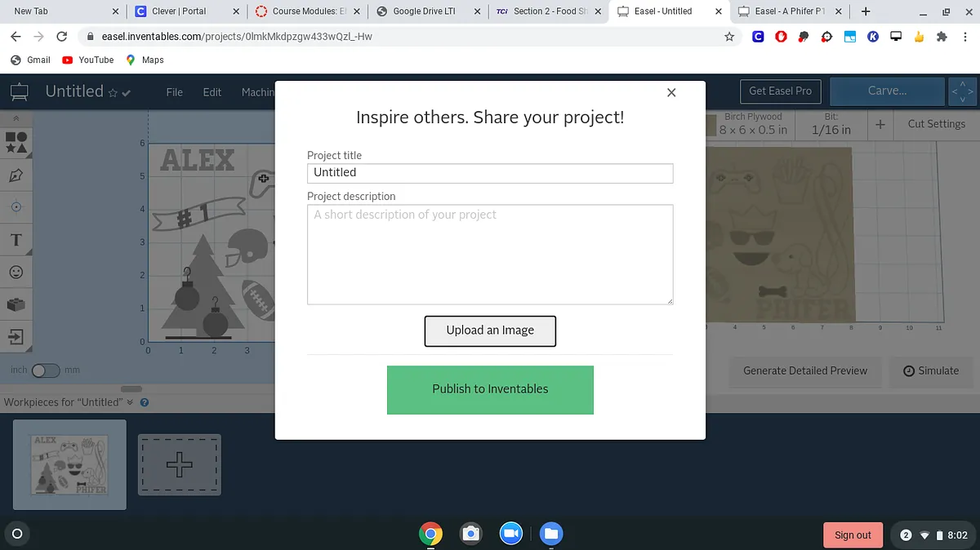Open the File menu
The image size is (980, 550).
pos(175,92)
